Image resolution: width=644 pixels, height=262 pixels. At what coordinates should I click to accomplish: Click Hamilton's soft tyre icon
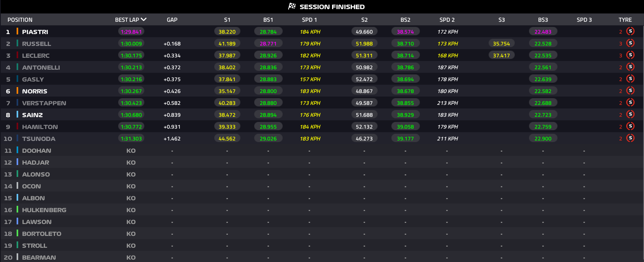point(630,126)
